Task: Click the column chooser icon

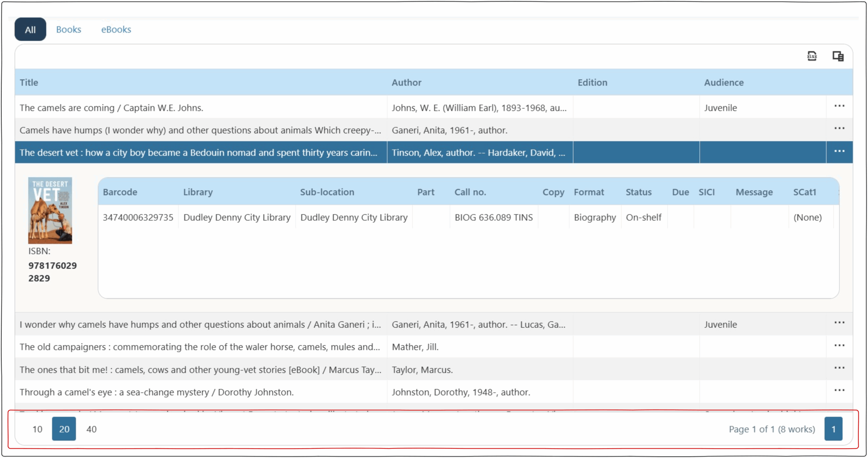Action: tap(838, 56)
